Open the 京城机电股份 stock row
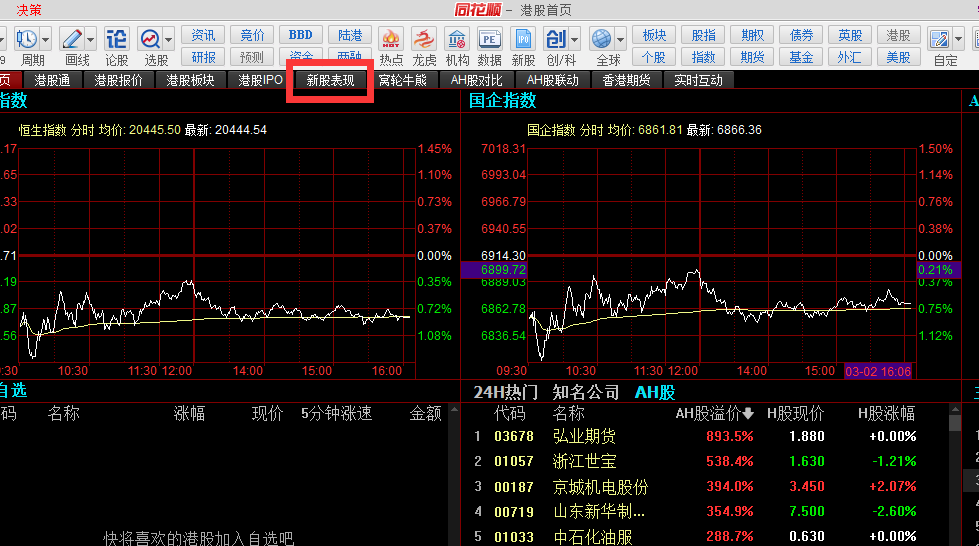Viewport: 979px width, 546px height. point(705,486)
